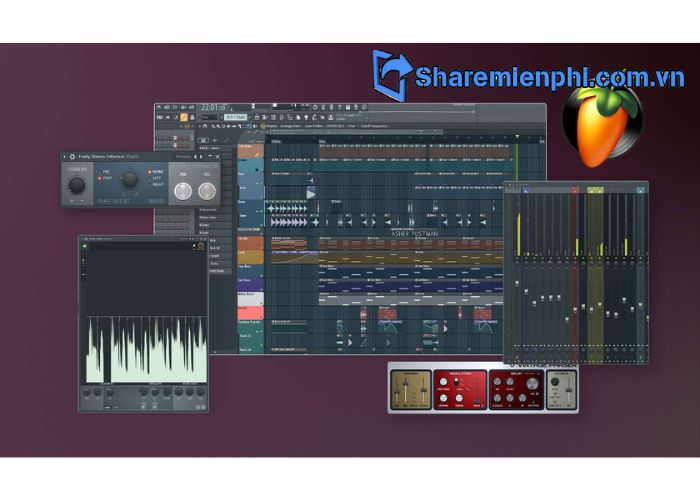This screenshot has height=500, width=700.
Task: Select the red highlighted mixer track
Action: 575,275
